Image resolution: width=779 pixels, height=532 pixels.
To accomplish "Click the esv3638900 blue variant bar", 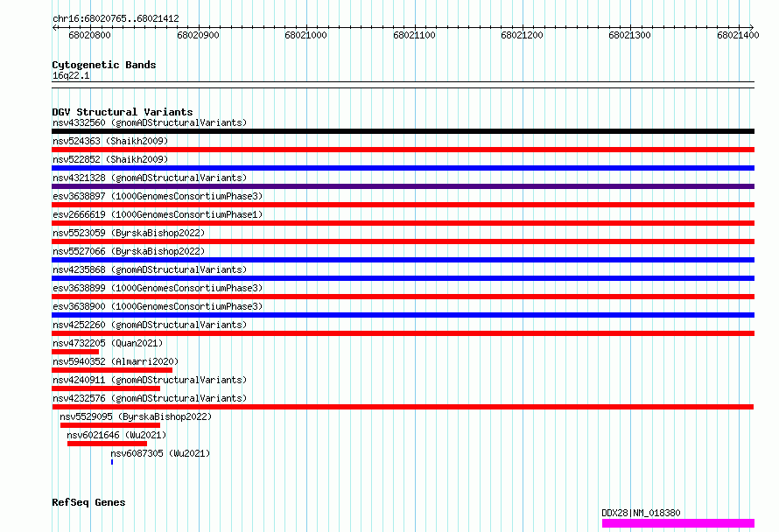I will (x=403, y=315).
